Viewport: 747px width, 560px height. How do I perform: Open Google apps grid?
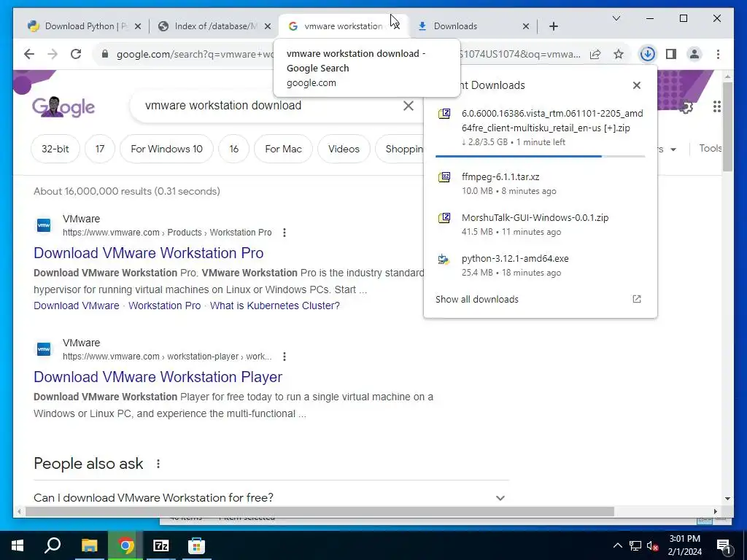tap(716, 106)
